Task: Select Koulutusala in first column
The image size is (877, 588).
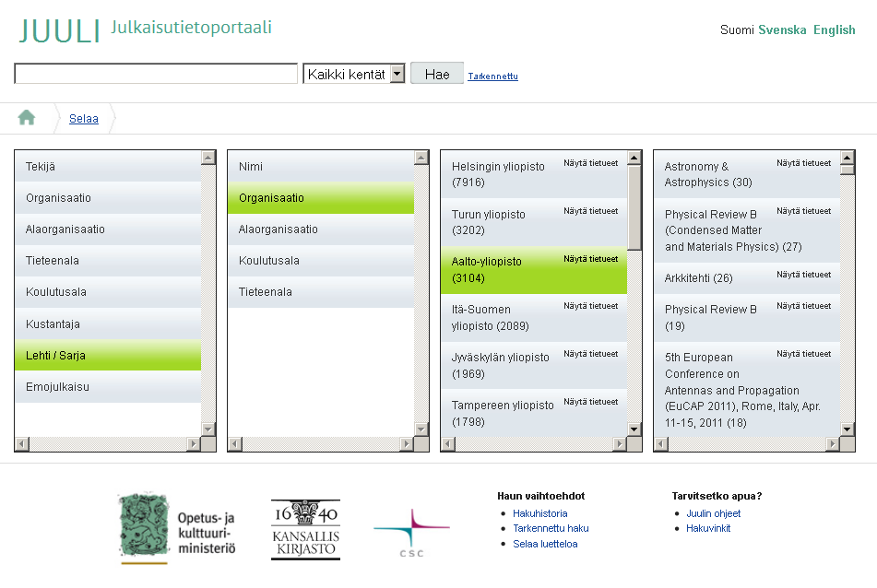Action: [x=108, y=292]
